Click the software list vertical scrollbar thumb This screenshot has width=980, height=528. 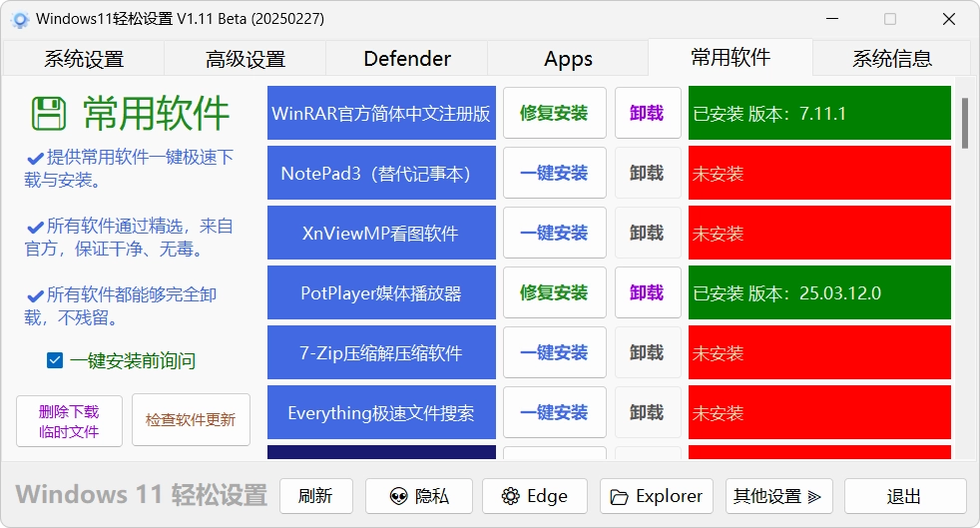(x=964, y=123)
